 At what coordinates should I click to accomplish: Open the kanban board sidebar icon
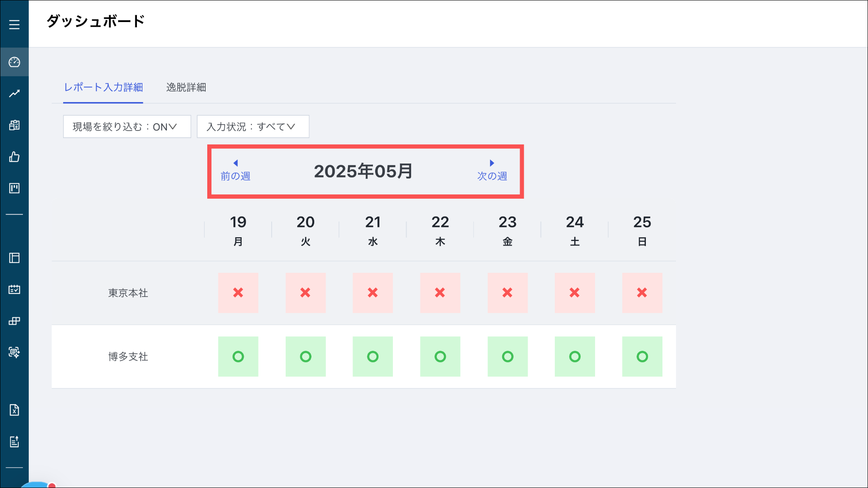coord(14,188)
